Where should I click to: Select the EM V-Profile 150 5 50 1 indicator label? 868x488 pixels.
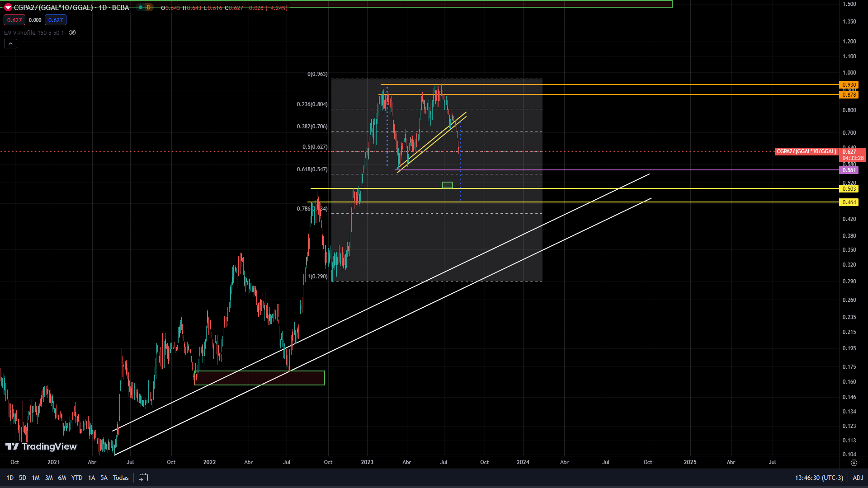(34, 33)
